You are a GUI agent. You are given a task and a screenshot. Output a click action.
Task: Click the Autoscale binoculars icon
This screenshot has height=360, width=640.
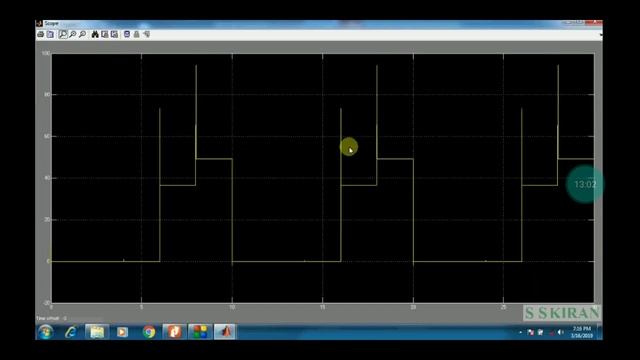[95, 34]
